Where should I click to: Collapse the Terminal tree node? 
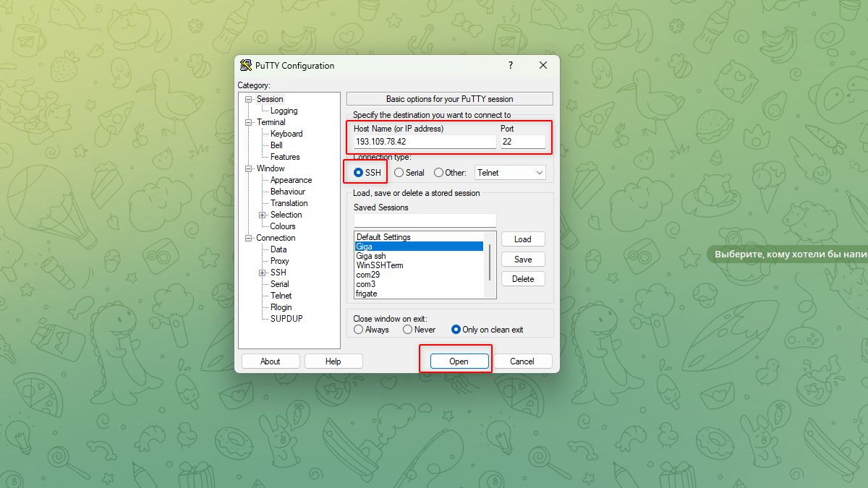pyautogui.click(x=248, y=122)
